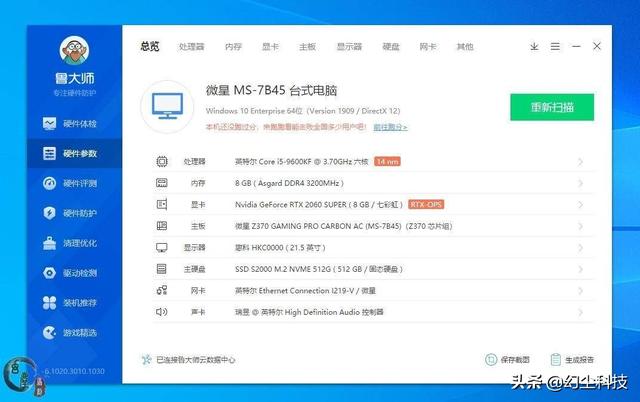The image size is (640, 402).
Task: Open 硬件防护 hardware protection section
Action: click(70, 213)
